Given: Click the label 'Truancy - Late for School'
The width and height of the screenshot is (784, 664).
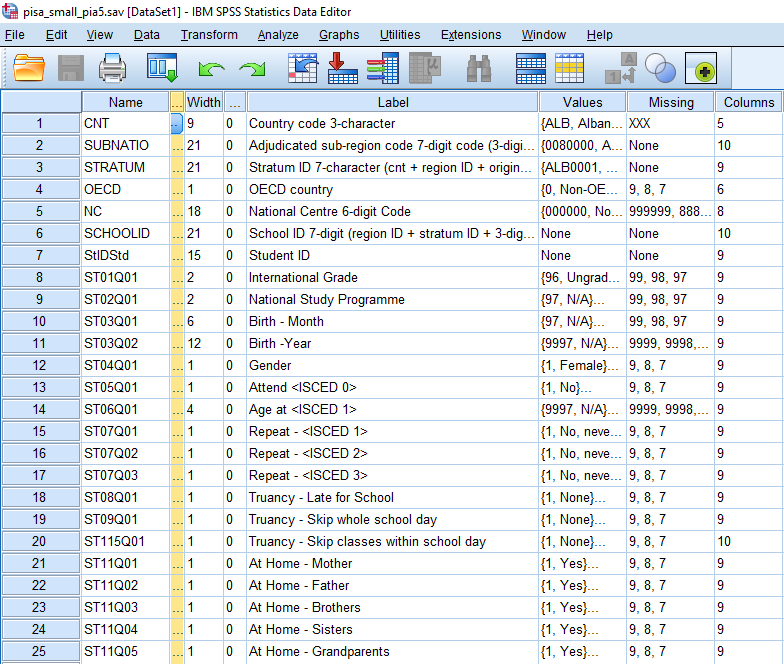Looking at the screenshot, I should pos(321,498).
